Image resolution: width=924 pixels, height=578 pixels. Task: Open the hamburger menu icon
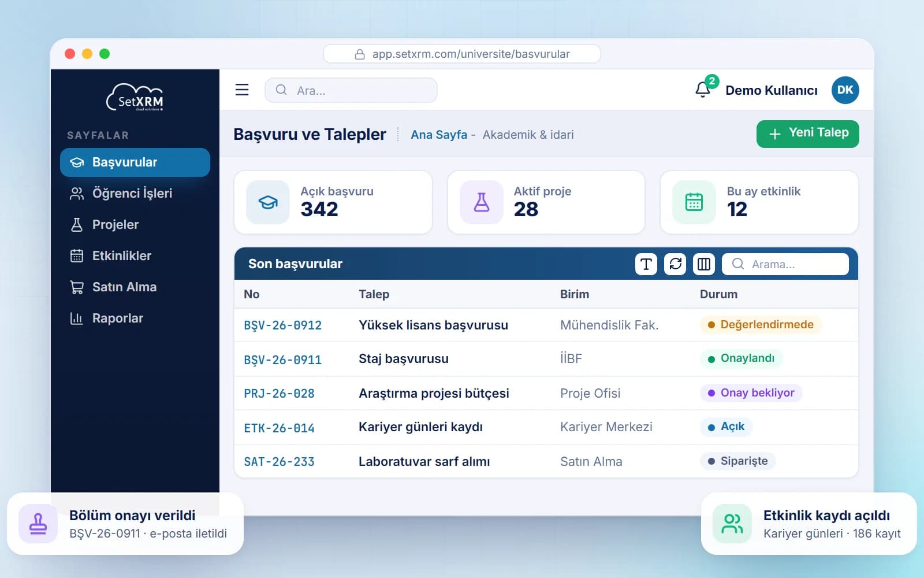pos(242,90)
